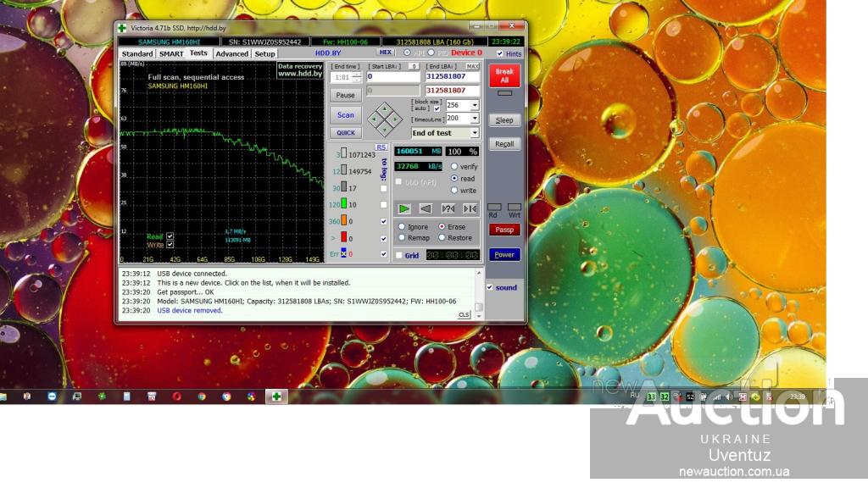Click the Pause button
Image resolution: width=868 pixels, height=488 pixels.
346,95
